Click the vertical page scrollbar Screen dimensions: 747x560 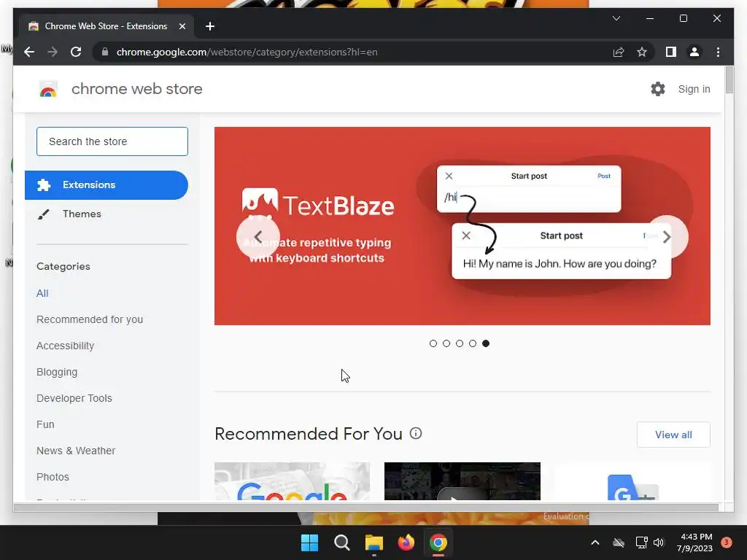(x=729, y=80)
